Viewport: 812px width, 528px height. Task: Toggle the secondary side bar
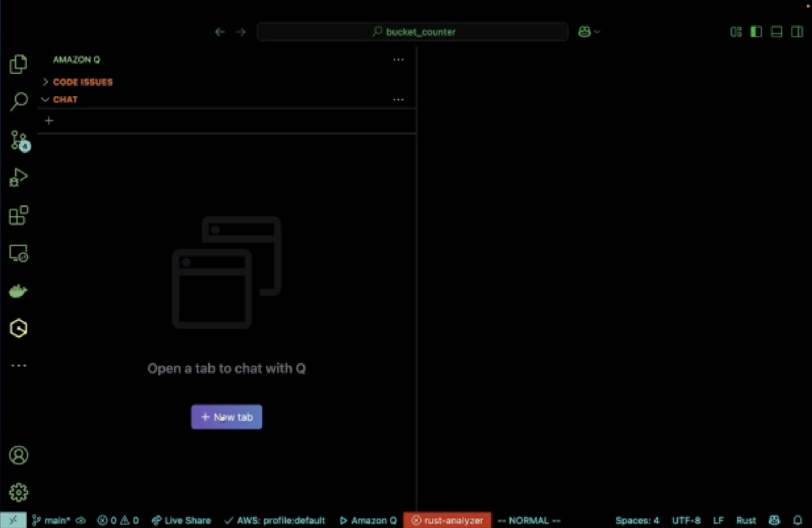tap(797, 32)
